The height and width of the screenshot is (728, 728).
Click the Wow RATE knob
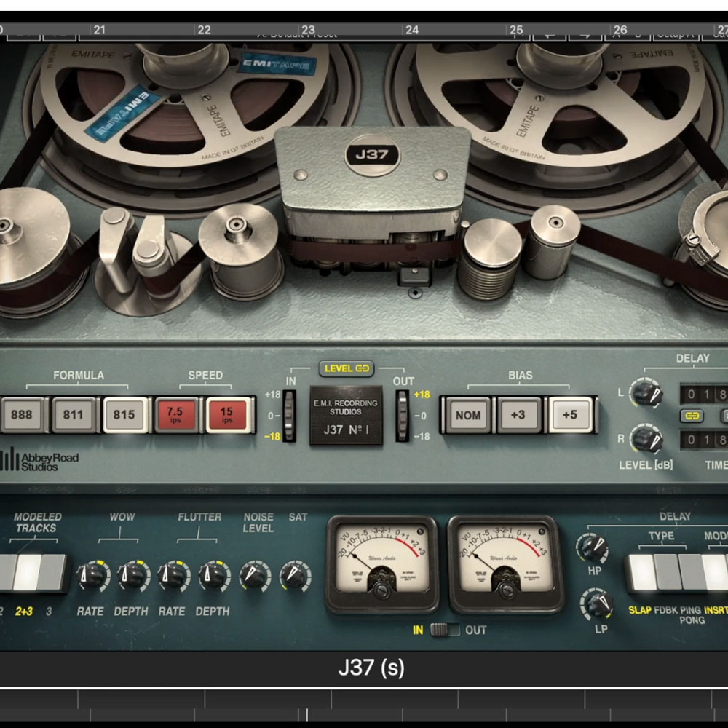92,576
